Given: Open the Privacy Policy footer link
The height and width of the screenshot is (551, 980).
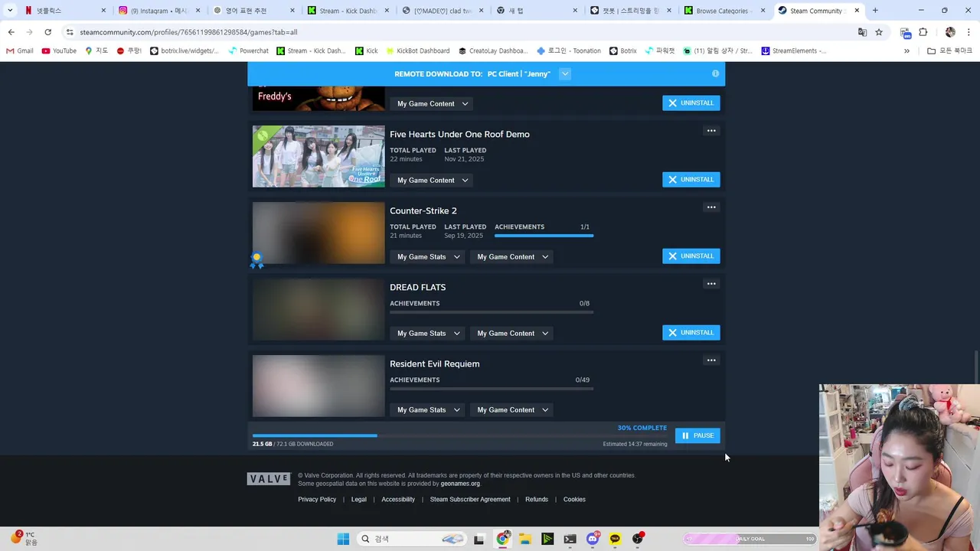Looking at the screenshot, I should [317, 499].
